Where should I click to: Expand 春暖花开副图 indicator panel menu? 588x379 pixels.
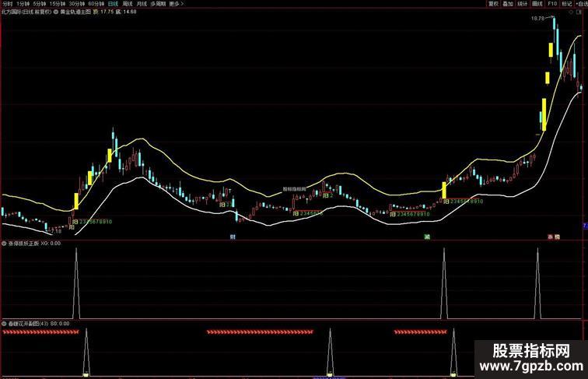4,323
